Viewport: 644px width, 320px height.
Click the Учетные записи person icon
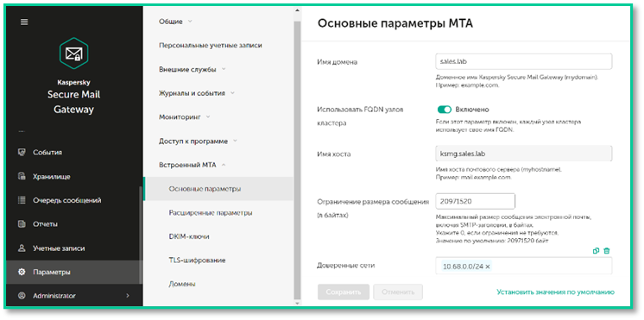22,248
